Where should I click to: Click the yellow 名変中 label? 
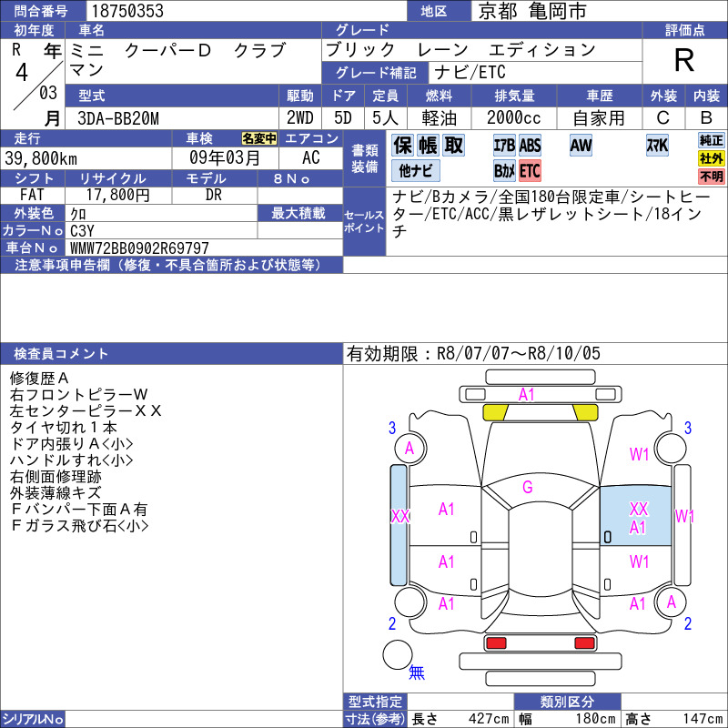[x=259, y=138]
